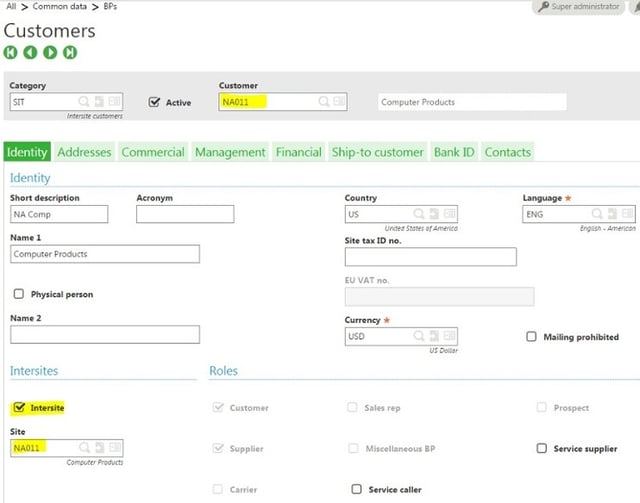Click Currency field search icon
This screenshot has height=503, width=640.
(418, 337)
